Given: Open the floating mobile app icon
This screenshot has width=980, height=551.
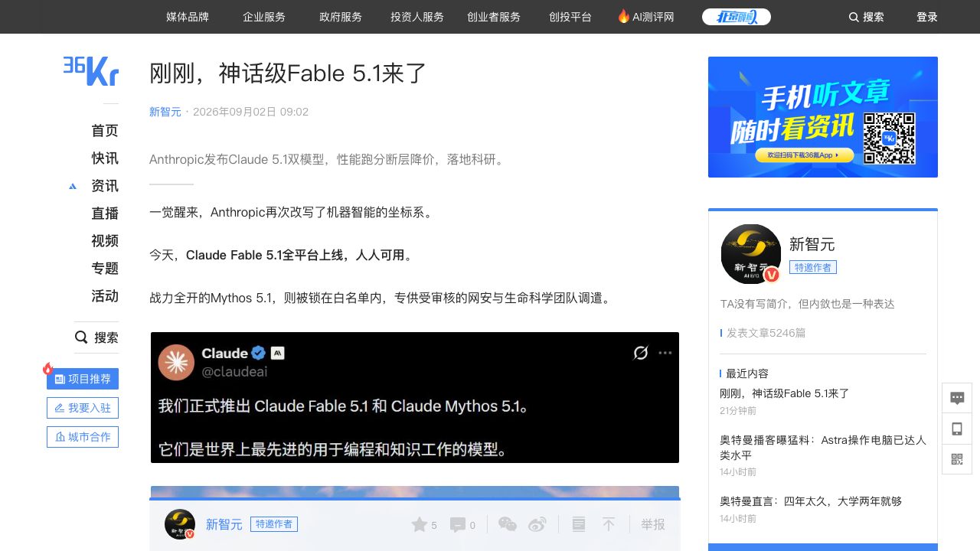Looking at the screenshot, I should (x=957, y=429).
